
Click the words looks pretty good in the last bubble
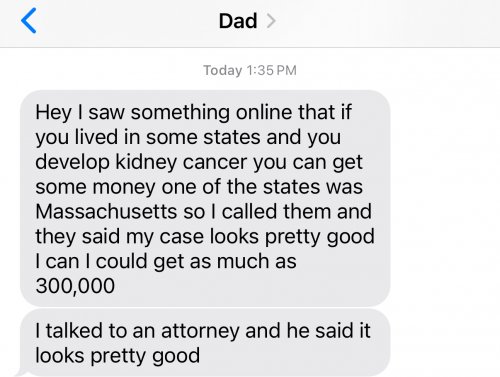pos(118,356)
